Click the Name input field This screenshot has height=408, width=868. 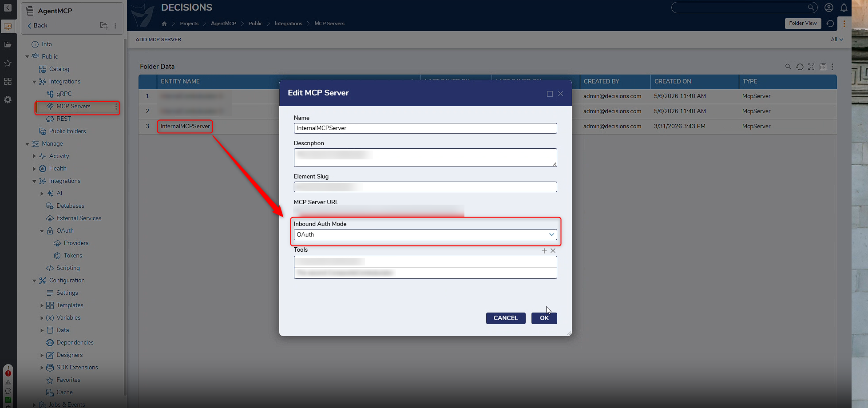[425, 128]
